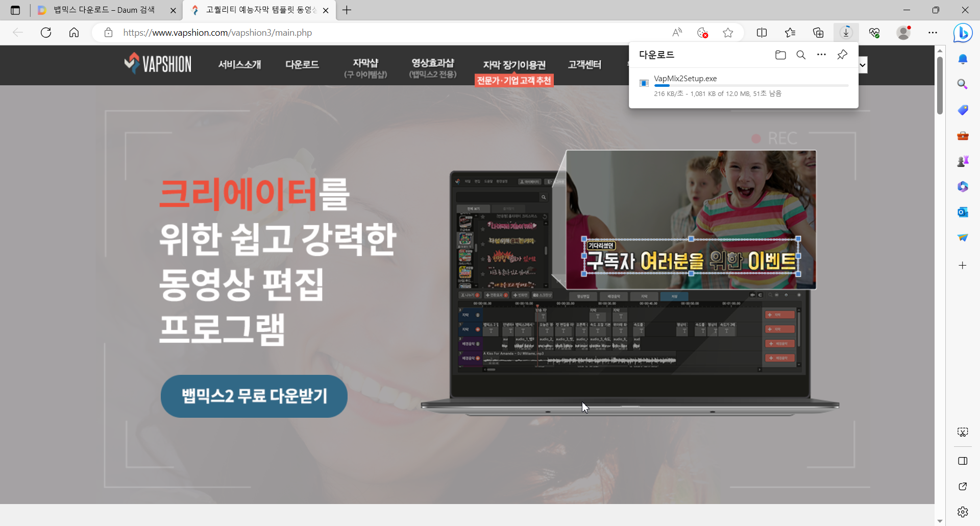Open the sidebar paper plane Drop icon
The width and height of the screenshot is (980, 526).
963,237
